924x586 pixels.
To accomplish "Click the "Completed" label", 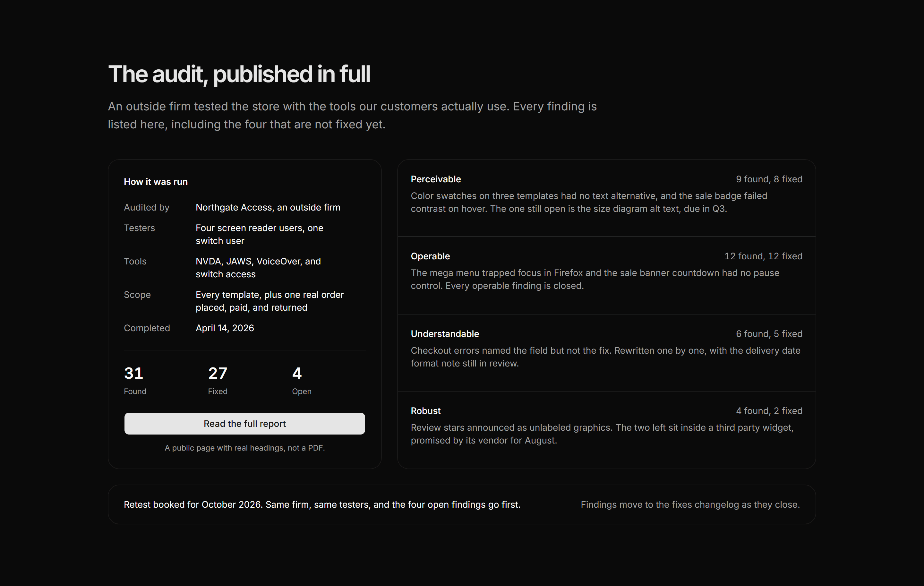I will click(x=147, y=328).
